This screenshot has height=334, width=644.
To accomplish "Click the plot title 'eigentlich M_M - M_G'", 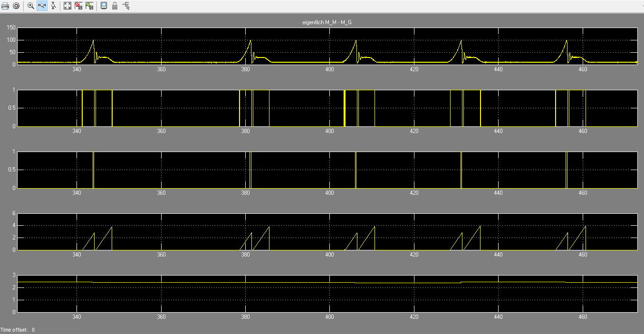I will (x=327, y=23).
